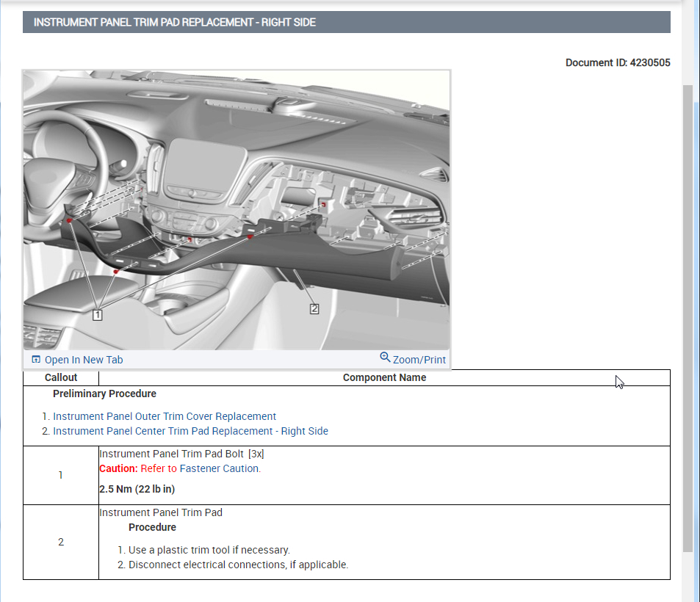The height and width of the screenshot is (602, 700).
Task: Click the page title header bar text
Action: (x=175, y=22)
